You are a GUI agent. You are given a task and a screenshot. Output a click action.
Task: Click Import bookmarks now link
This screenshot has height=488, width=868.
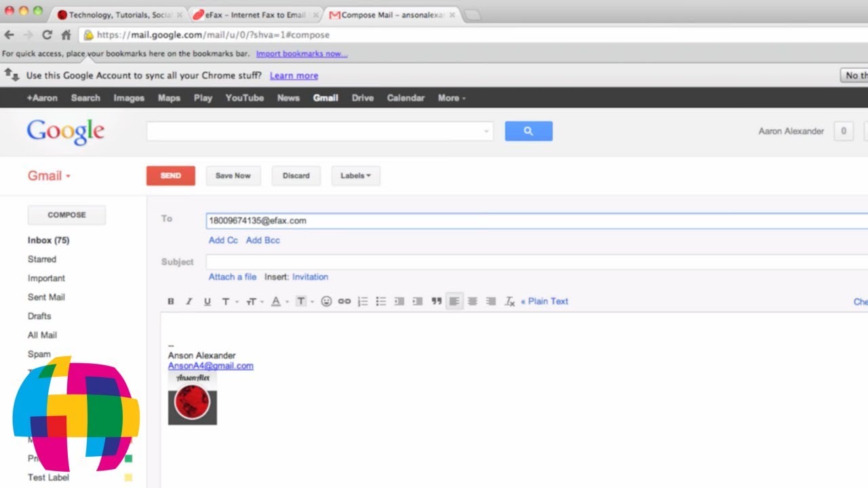[x=302, y=54]
